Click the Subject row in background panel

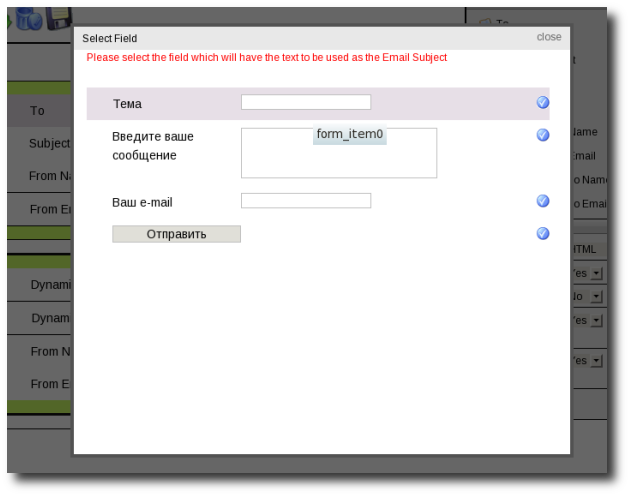tap(39, 143)
